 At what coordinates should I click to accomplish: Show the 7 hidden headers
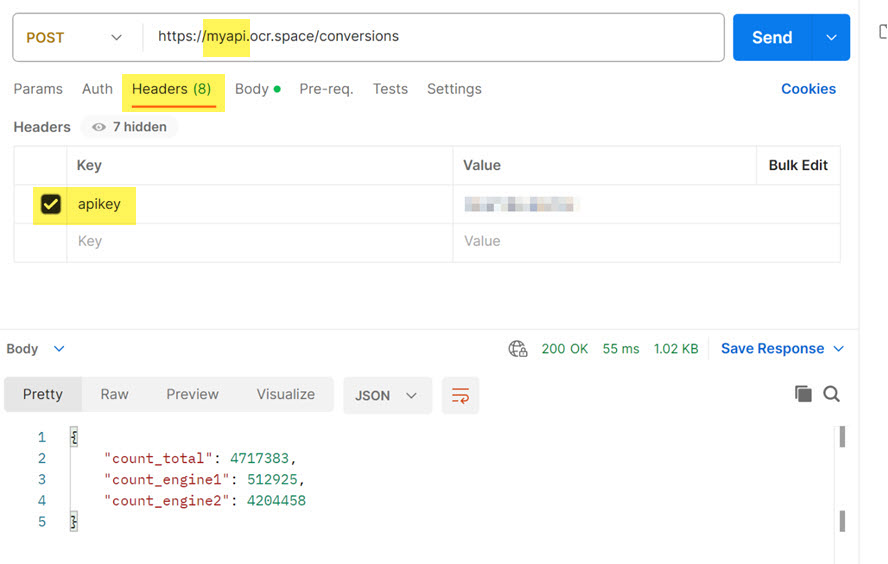pos(130,127)
